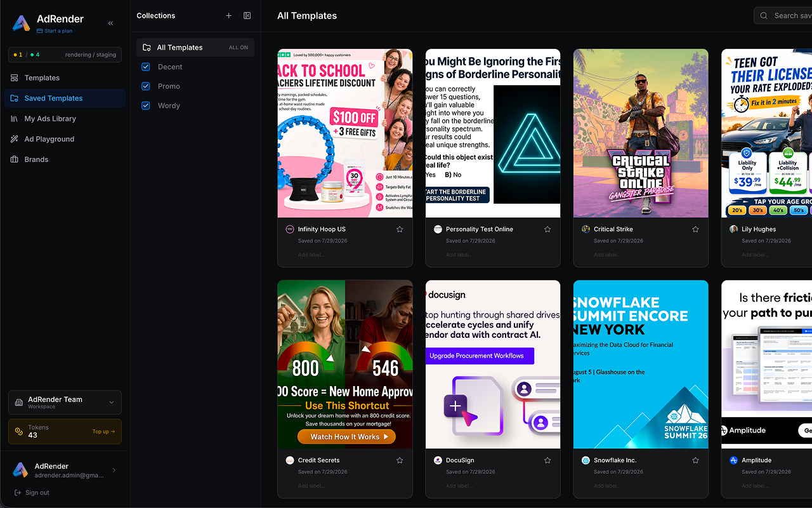Image resolution: width=812 pixels, height=508 pixels.
Task: Click the Sign out button
Action: click(32, 493)
